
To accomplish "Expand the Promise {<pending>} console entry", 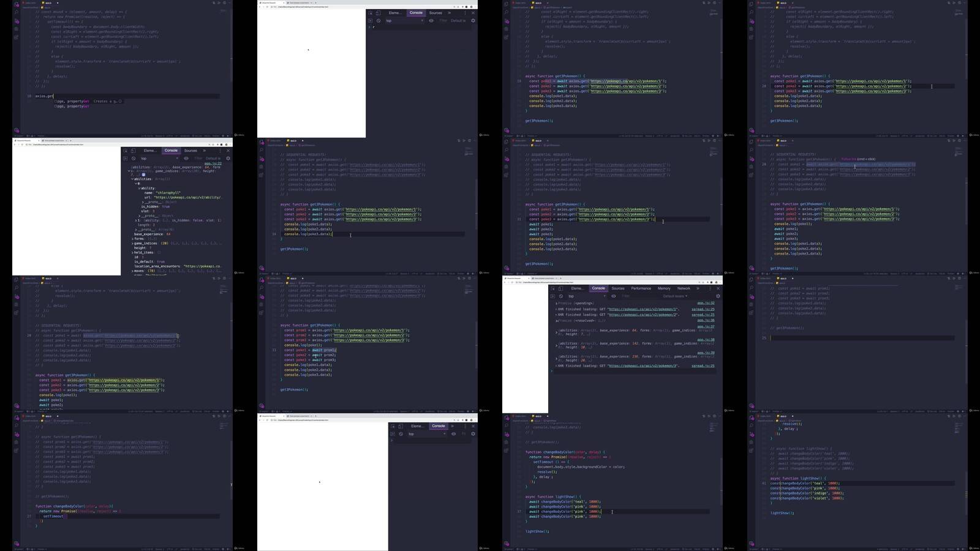I will [556, 303].
